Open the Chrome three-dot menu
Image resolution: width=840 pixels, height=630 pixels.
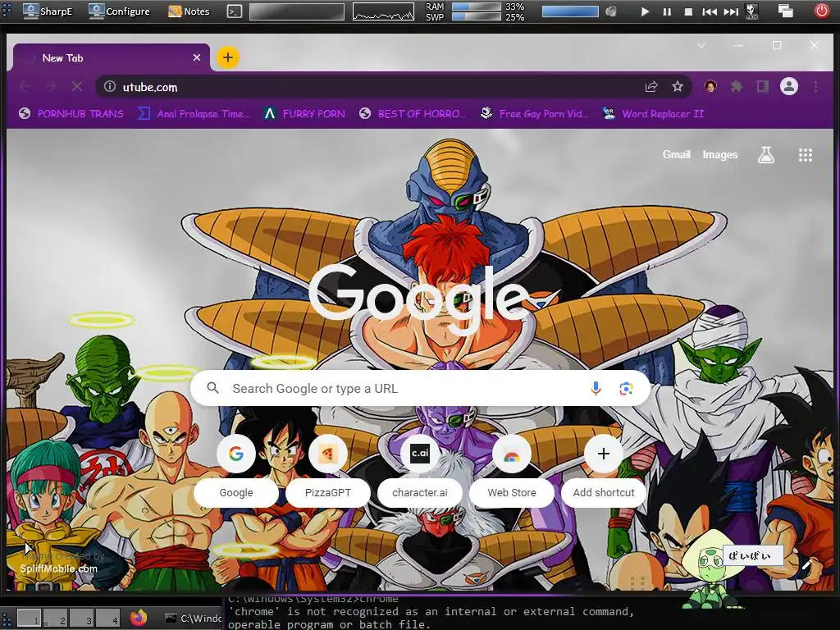815,86
